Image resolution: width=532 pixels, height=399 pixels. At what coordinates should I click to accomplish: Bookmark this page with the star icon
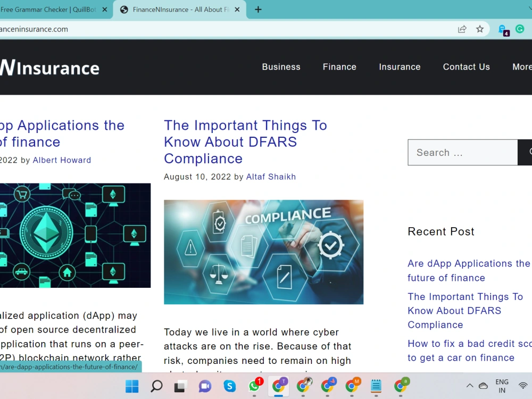pos(480,29)
